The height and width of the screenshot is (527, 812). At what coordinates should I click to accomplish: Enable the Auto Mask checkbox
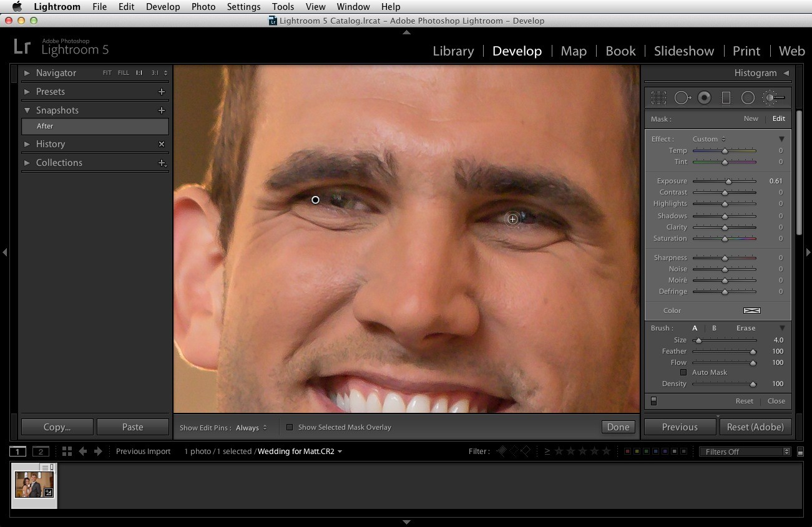pyautogui.click(x=683, y=372)
